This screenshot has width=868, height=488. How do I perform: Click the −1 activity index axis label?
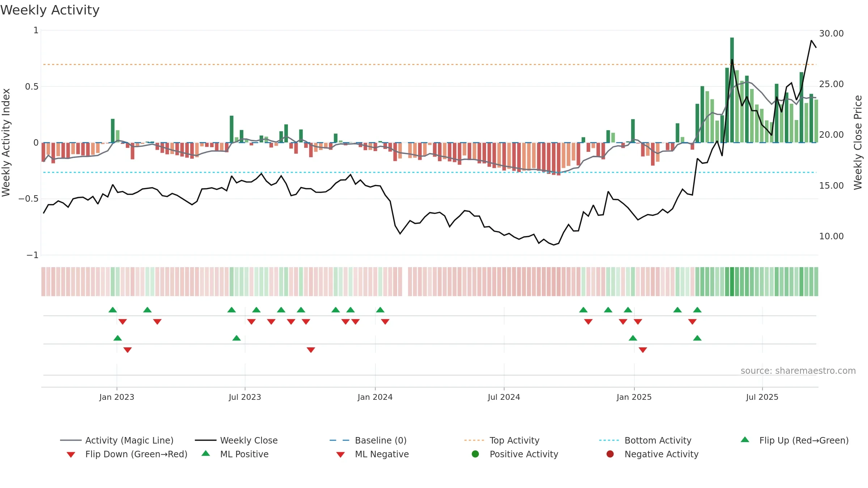pyautogui.click(x=33, y=255)
